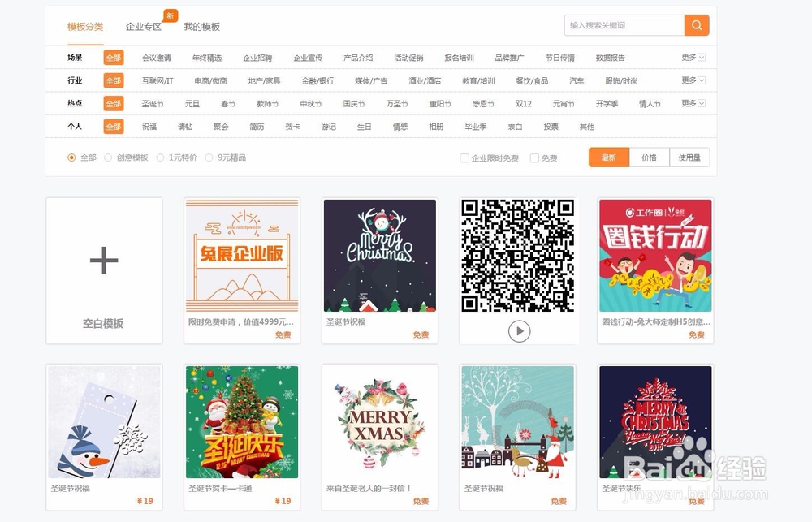Filter by 简历 personal category
The image size is (812, 522).
click(257, 127)
